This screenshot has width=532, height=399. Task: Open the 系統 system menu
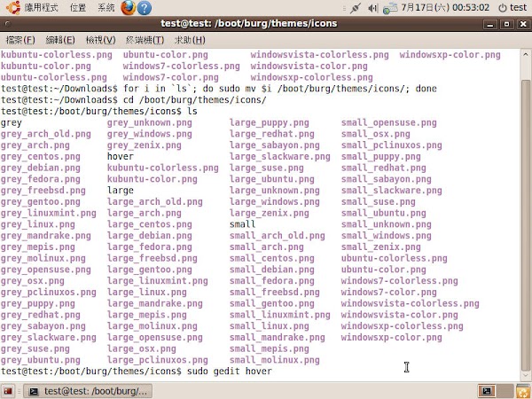pyautogui.click(x=106, y=7)
